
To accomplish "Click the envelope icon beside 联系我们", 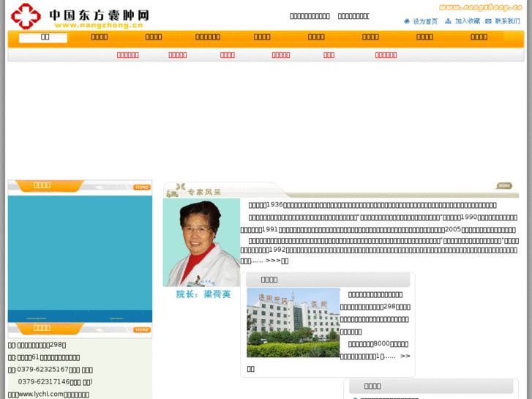I will point(488,21).
